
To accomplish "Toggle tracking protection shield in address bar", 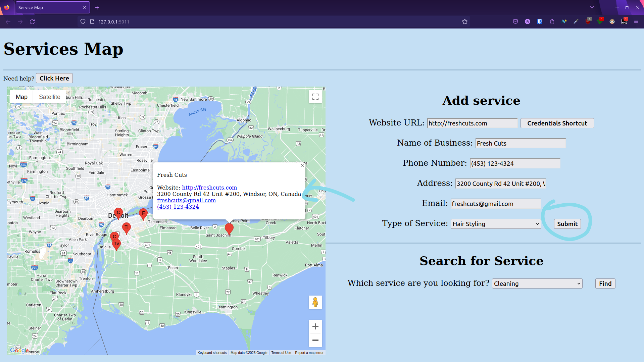I will 83,21.
